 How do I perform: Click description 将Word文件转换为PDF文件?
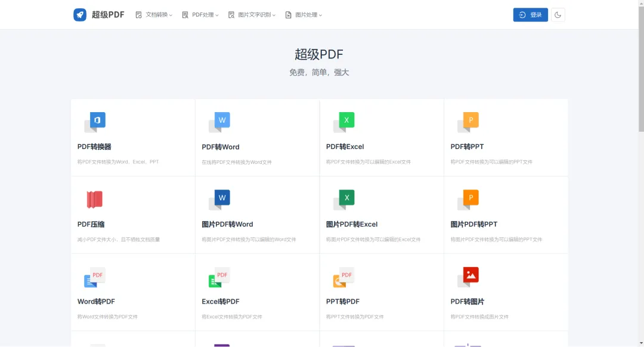click(107, 317)
